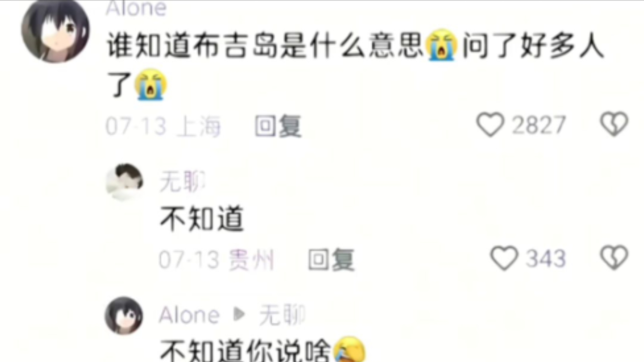Dislike Alone's top comment with broken heart
The height and width of the screenshot is (362, 644).
point(614,124)
